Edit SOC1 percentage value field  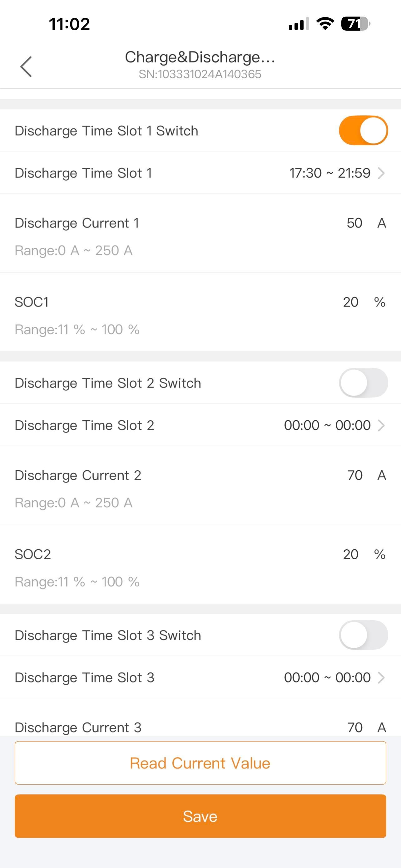click(x=350, y=302)
